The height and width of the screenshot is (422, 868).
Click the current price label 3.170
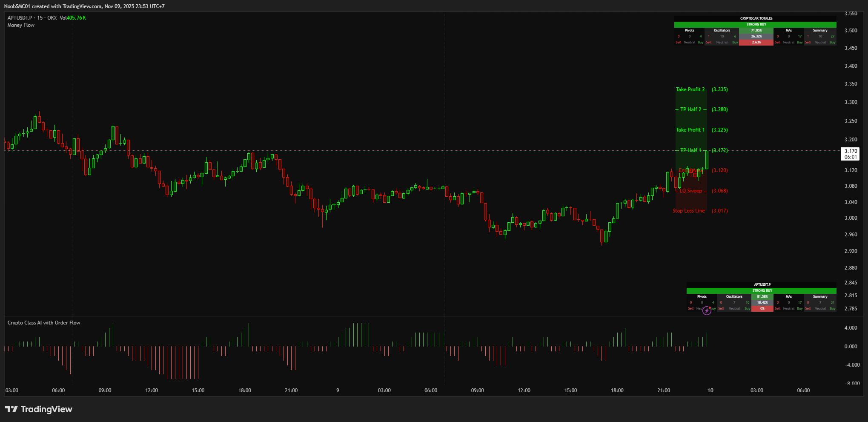pyautogui.click(x=851, y=151)
